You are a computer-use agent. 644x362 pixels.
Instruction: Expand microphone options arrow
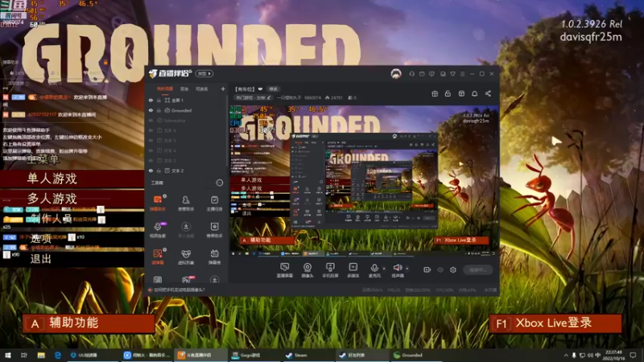[384, 269]
